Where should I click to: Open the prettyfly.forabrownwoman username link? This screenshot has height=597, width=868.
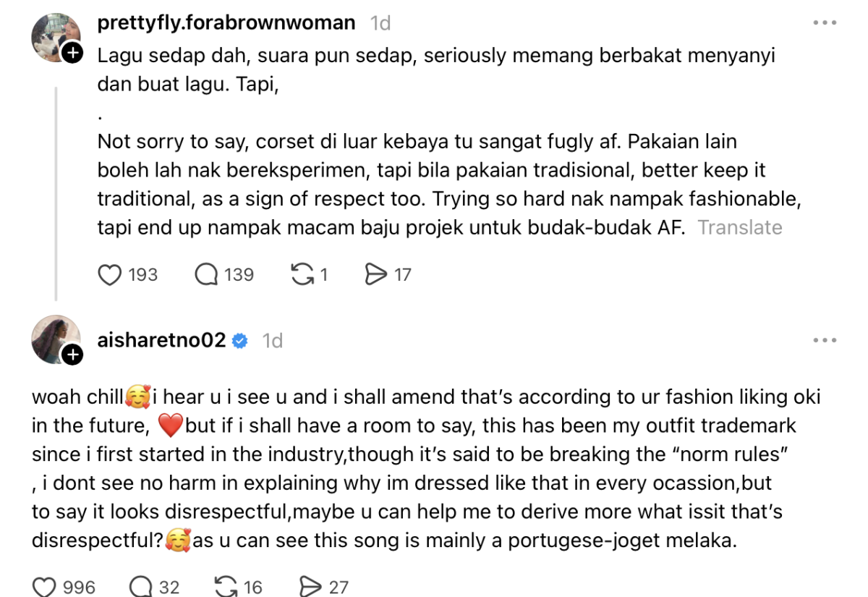pos(226,23)
